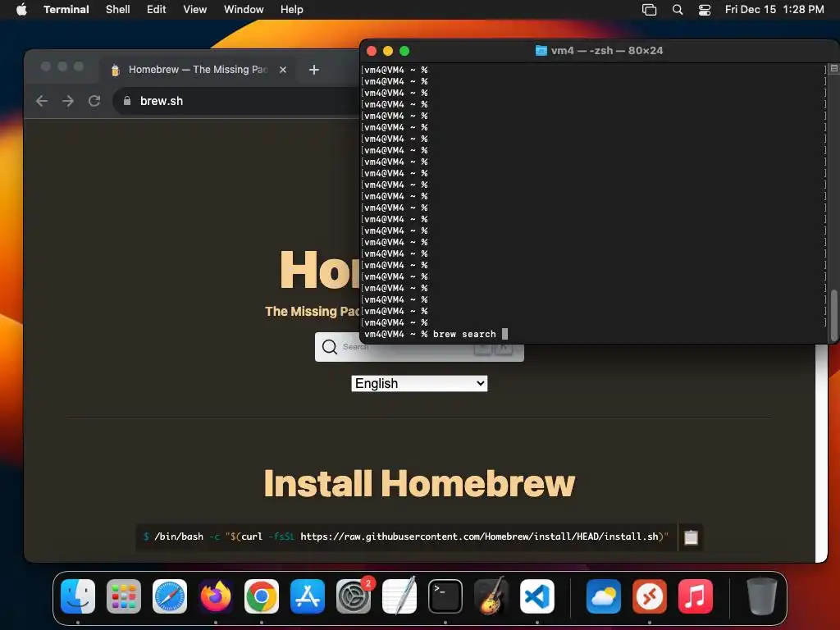Open the App Store dock icon
Viewport: 840px width, 630px height.
308,596
